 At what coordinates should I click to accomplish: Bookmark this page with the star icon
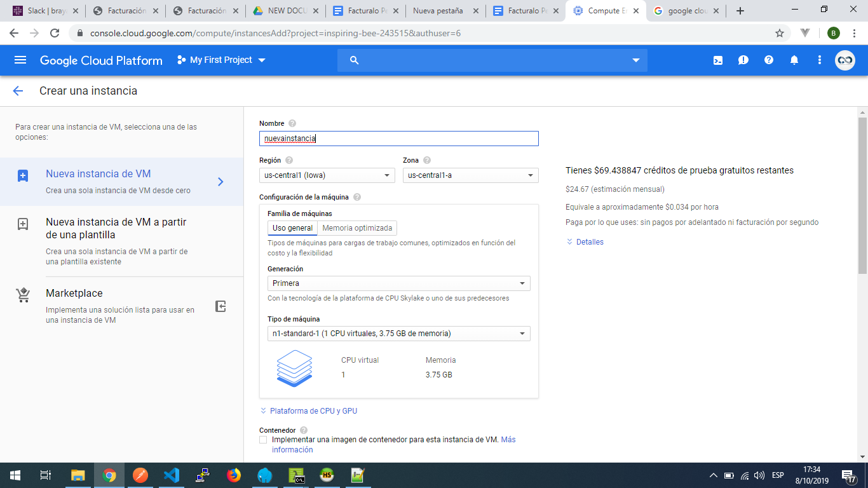(x=780, y=33)
